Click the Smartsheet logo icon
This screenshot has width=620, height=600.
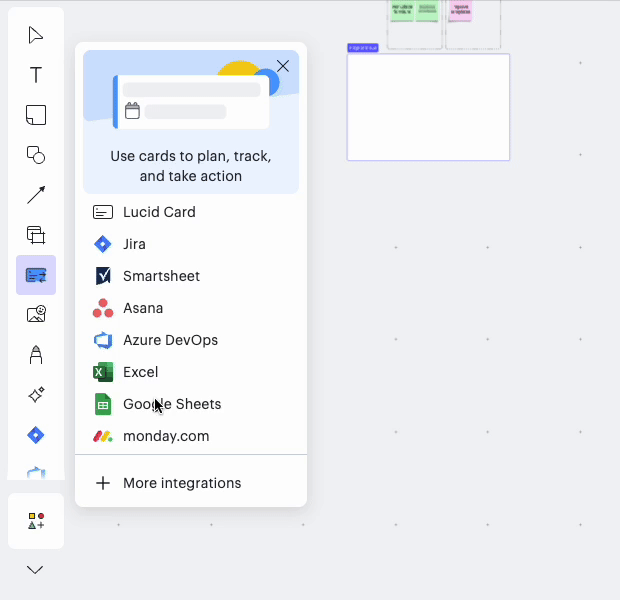103,276
